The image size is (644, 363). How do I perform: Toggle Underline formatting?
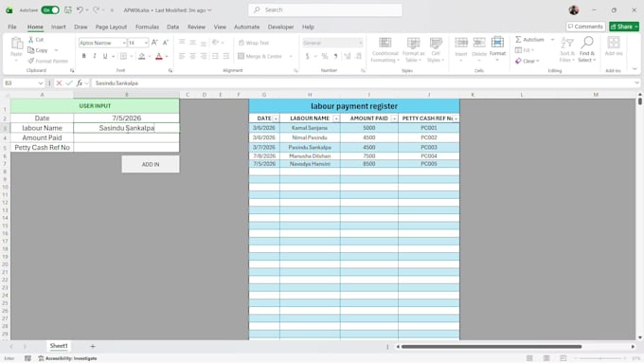pos(105,56)
